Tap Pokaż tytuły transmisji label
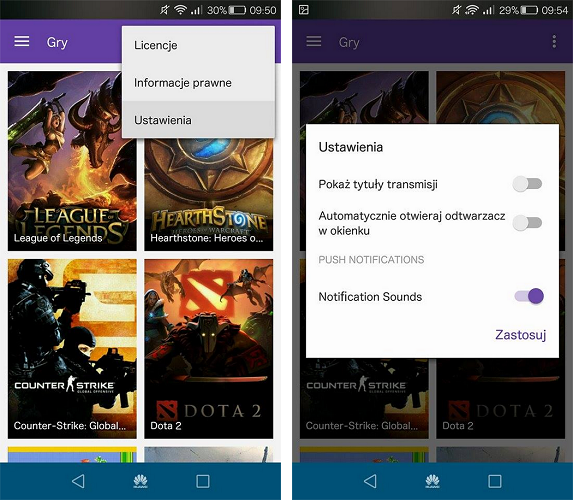The height and width of the screenshot is (500, 573). coord(378,184)
